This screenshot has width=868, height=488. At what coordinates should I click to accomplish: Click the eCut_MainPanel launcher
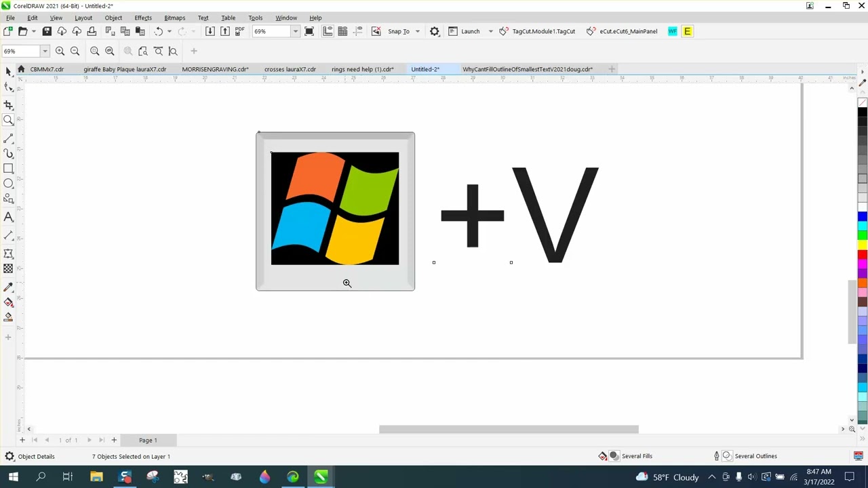click(x=627, y=31)
